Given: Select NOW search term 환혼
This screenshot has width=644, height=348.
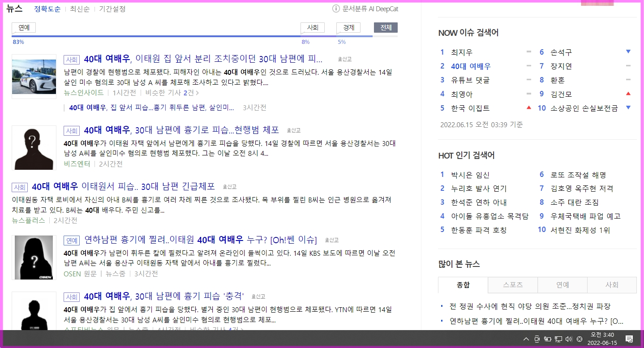Looking at the screenshot, I should point(558,80).
